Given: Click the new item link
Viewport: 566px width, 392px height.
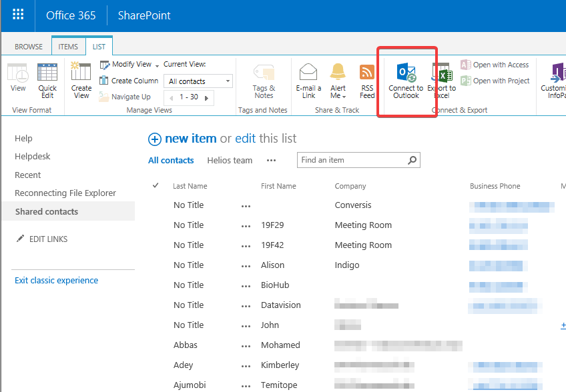Looking at the screenshot, I should point(191,139).
